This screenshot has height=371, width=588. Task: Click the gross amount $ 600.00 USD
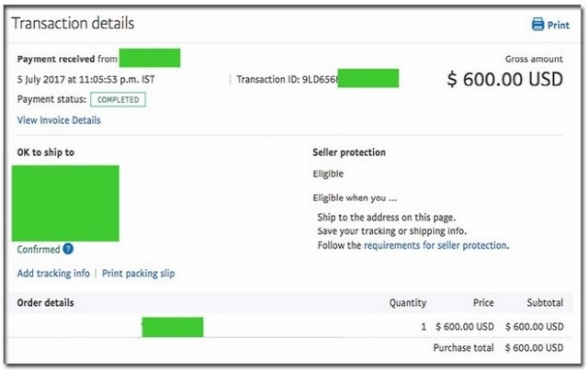click(504, 80)
